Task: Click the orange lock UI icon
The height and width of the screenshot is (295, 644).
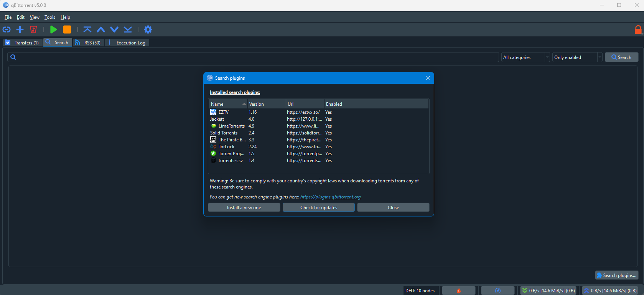Action: pos(638,29)
